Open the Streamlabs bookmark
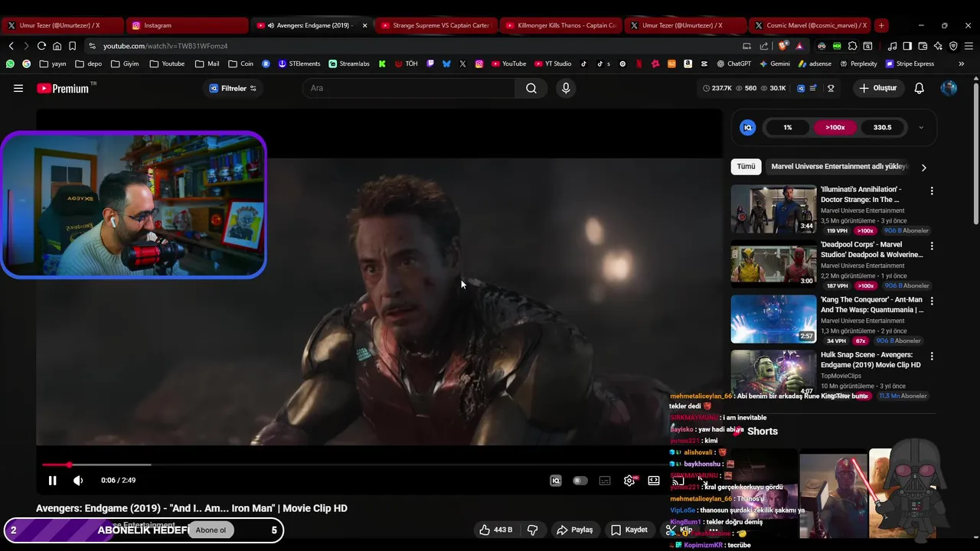The height and width of the screenshot is (551, 980). click(x=348, y=64)
